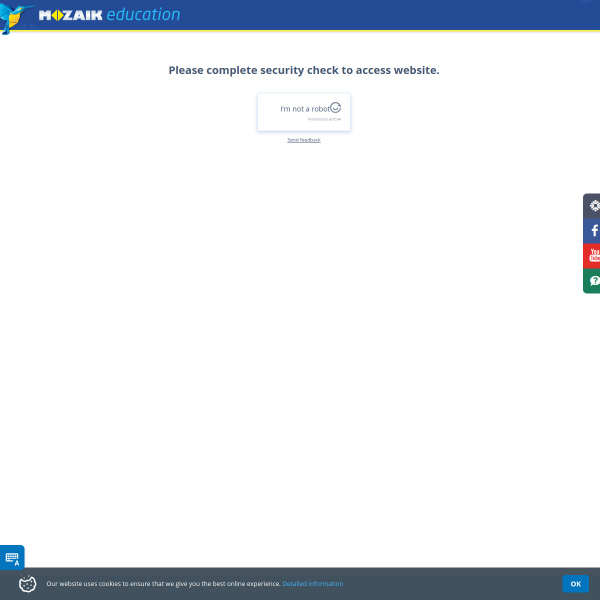Screen dimensions: 600x600
Task: Accept cookies with the OK button
Action: click(575, 584)
